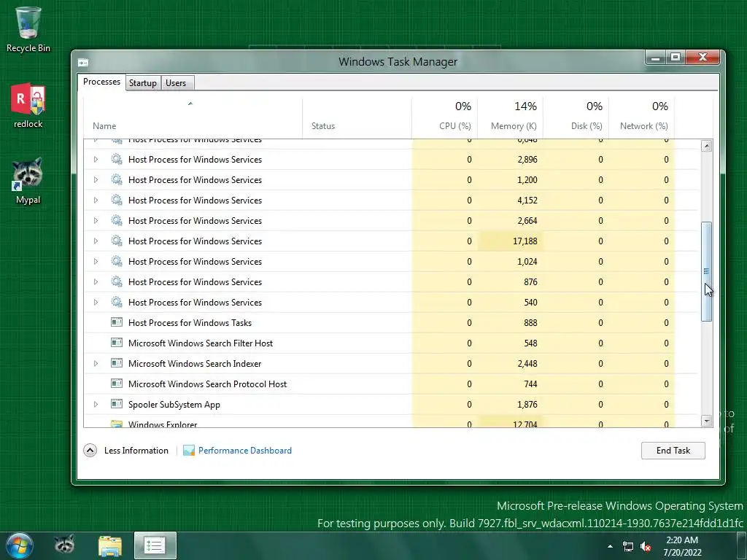Expand Host Process row with 4,152 K

[96, 201]
